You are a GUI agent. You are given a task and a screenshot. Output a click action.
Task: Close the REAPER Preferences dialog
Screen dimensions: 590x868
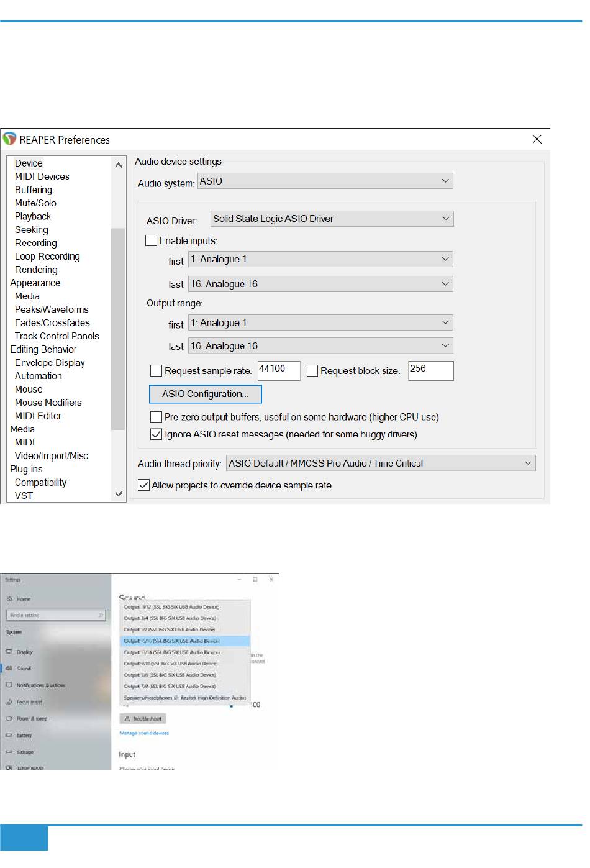pos(537,139)
